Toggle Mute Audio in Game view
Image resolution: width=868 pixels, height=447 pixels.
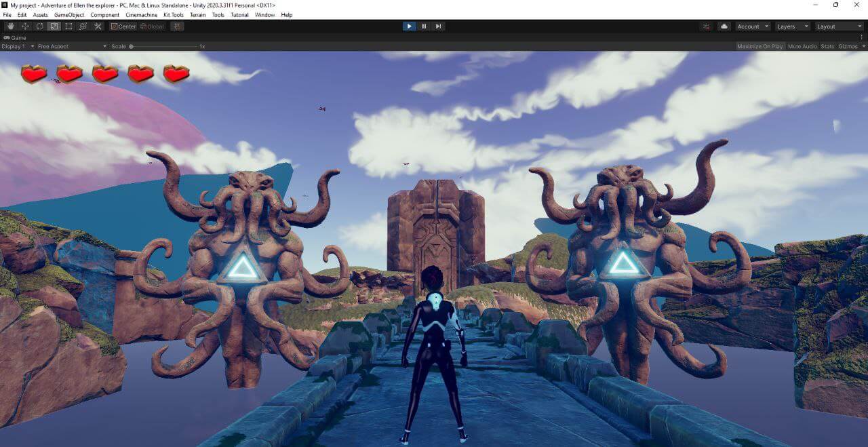point(802,46)
